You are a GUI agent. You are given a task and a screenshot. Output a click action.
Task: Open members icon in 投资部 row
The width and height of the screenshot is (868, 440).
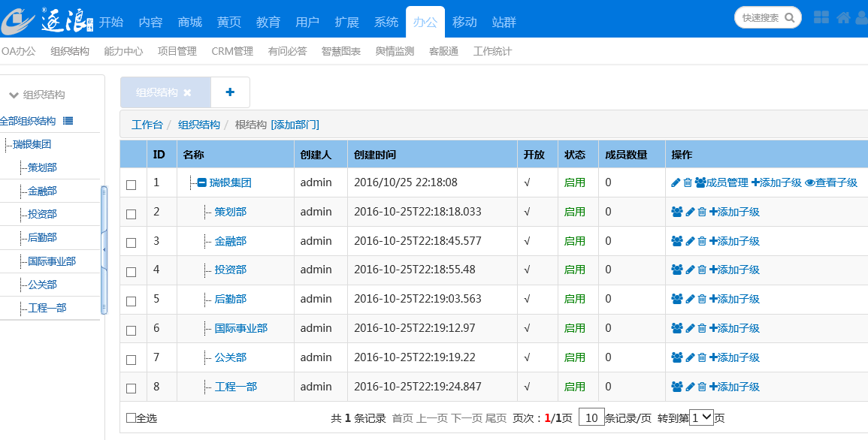coord(676,270)
